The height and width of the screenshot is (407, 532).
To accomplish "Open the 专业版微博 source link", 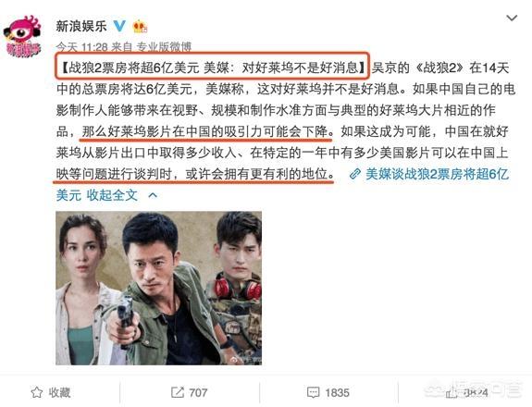I will (x=164, y=47).
